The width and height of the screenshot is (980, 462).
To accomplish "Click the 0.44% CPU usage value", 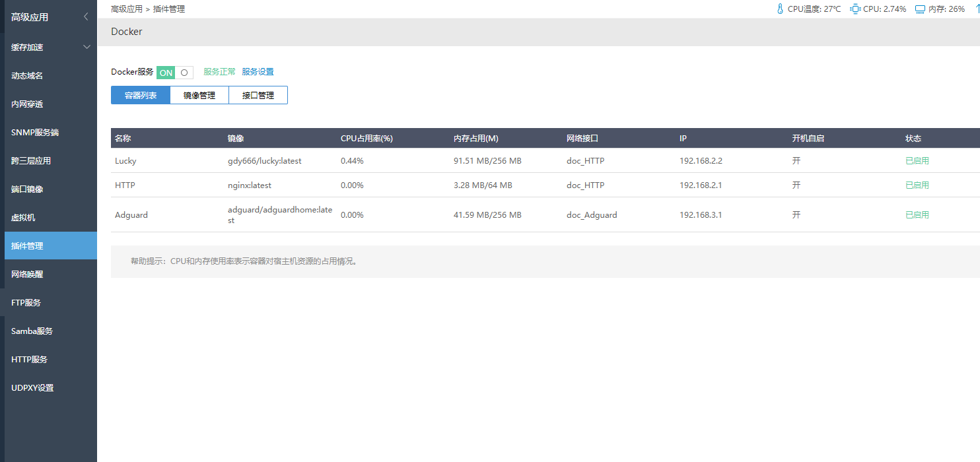I will (352, 160).
